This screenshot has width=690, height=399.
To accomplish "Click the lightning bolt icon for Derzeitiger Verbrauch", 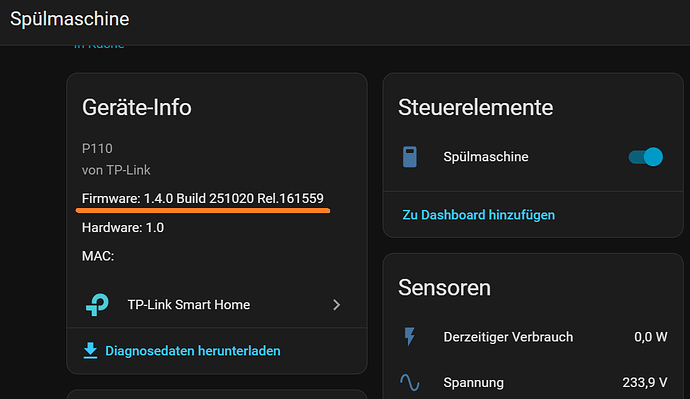I will click(410, 337).
